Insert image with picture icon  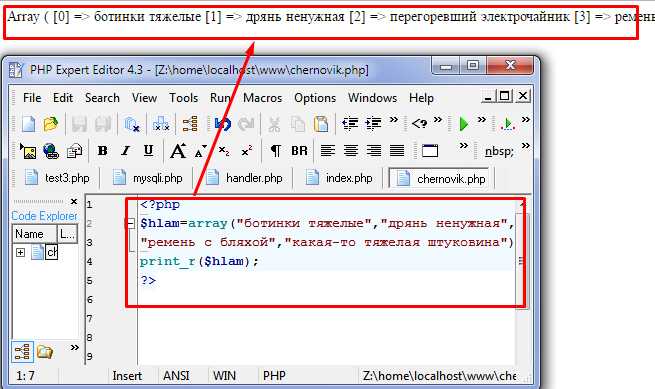[x=28, y=151]
